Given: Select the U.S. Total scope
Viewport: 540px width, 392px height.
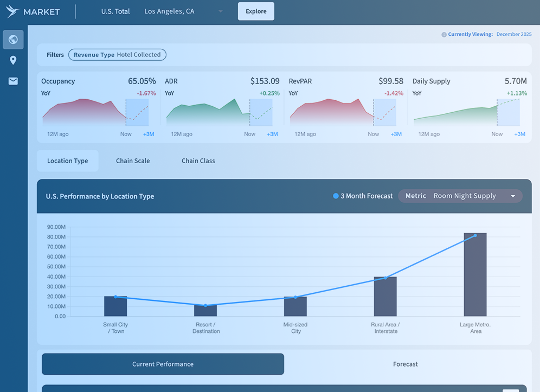Looking at the screenshot, I should coord(115,11).
